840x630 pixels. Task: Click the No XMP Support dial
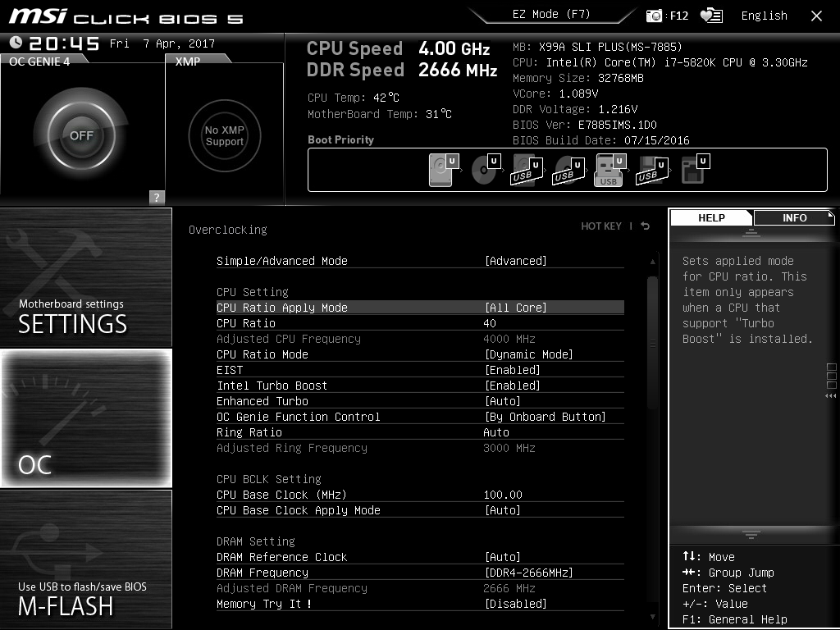tap(225, 135)
